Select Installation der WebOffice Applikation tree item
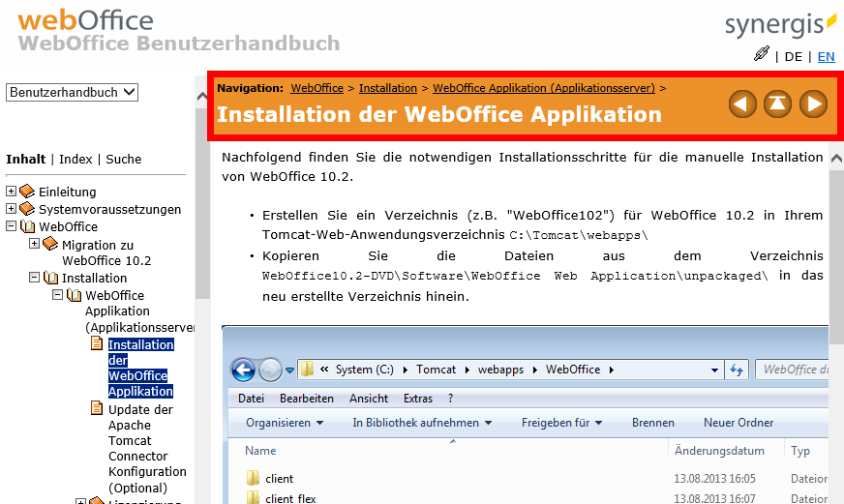 pyautogui.click(x=140, y=368)
